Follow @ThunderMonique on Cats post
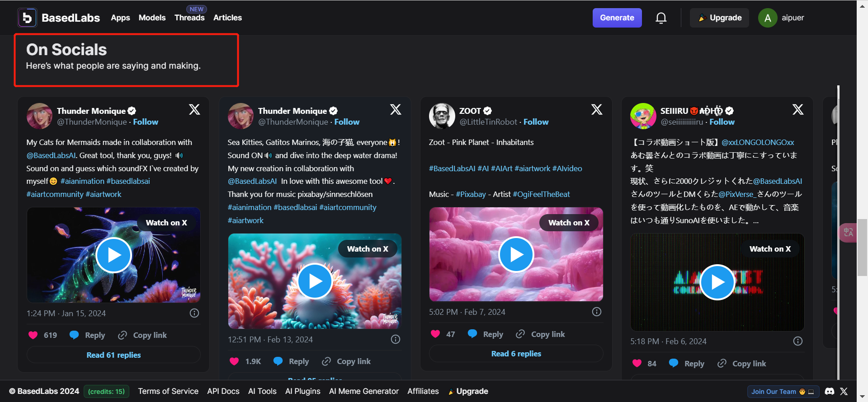 (146, 122)
